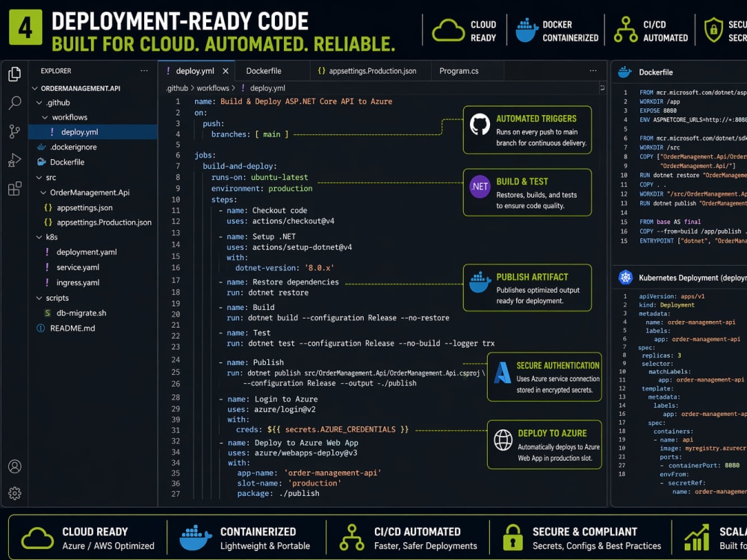
Task: Open the Search icon in activity bar
Action: (x=15, y=102)
